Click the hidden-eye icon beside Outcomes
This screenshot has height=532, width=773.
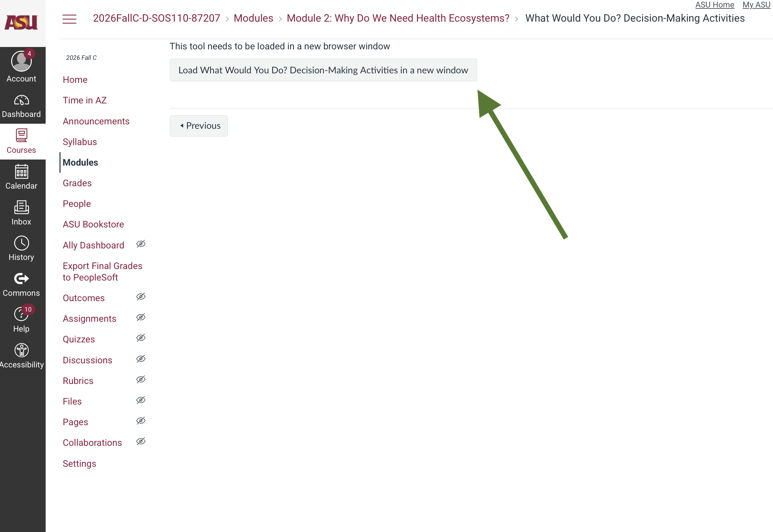coord(141,297)
